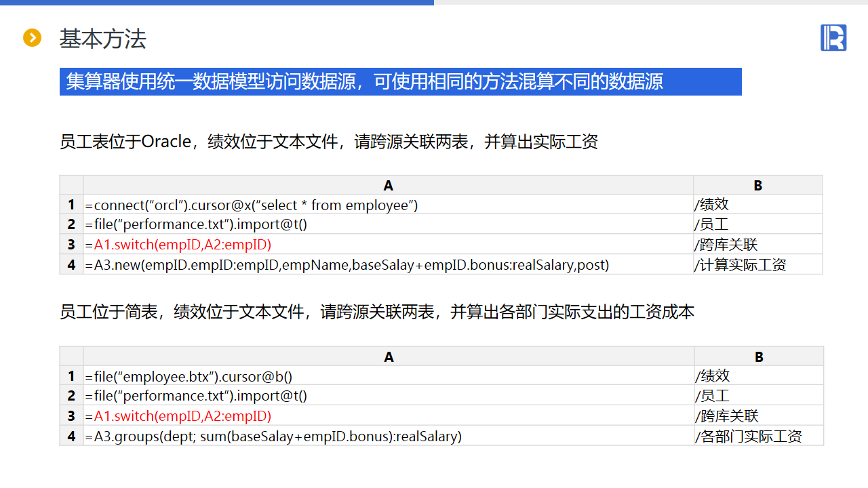Click row number 1 of the employee.btx row
Image resolution: width=868 pixels, height=488 pixels.
(71, 375)
